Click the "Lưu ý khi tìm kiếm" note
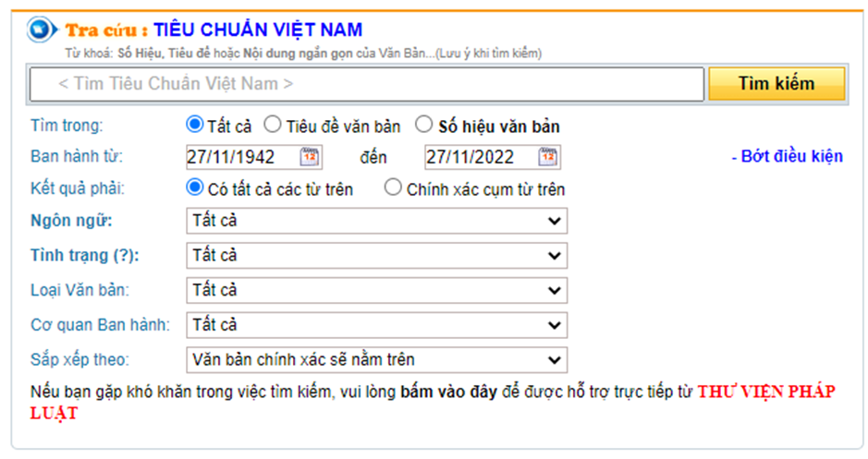Viewport: 868px width, 459px height. point(489,54)
